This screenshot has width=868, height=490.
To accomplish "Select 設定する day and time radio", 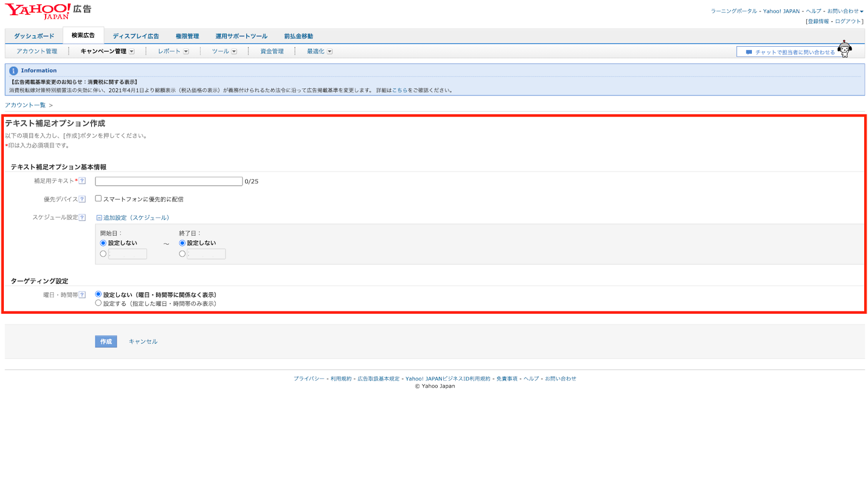I will [98, 303].
